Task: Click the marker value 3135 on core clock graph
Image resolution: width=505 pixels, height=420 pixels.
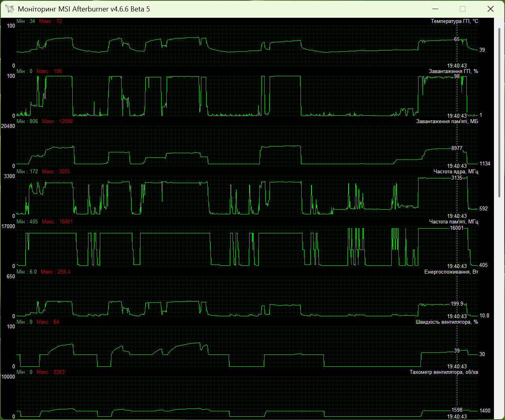Action: point(457,178)
